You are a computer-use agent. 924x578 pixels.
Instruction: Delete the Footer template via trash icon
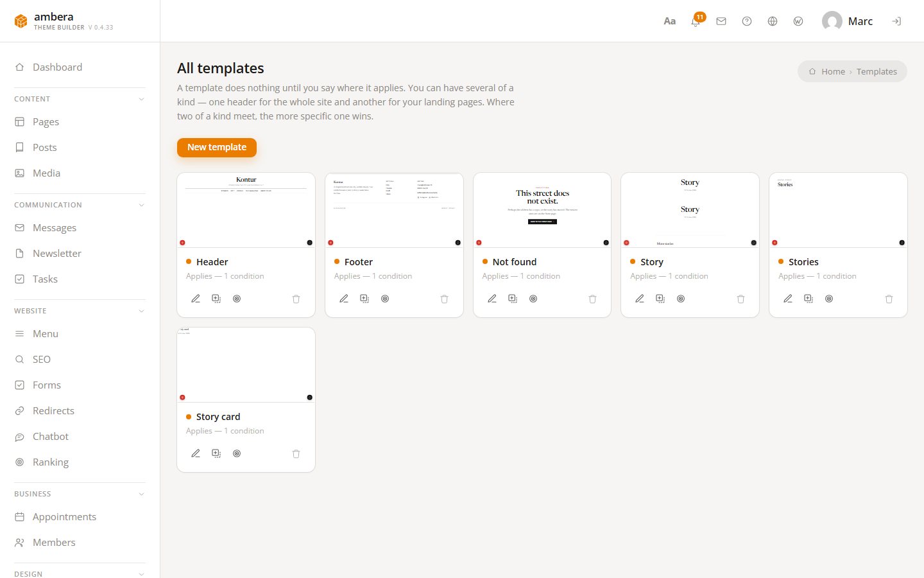444,299
